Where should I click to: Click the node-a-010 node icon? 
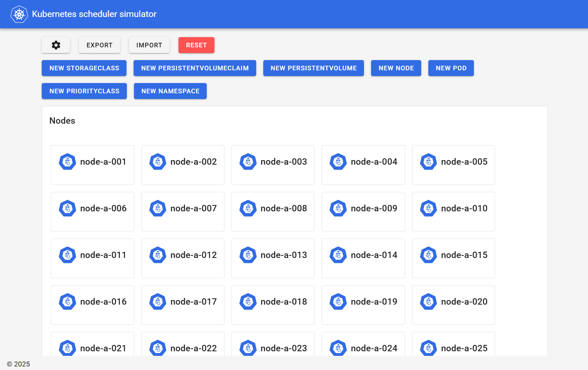[429, 209]
